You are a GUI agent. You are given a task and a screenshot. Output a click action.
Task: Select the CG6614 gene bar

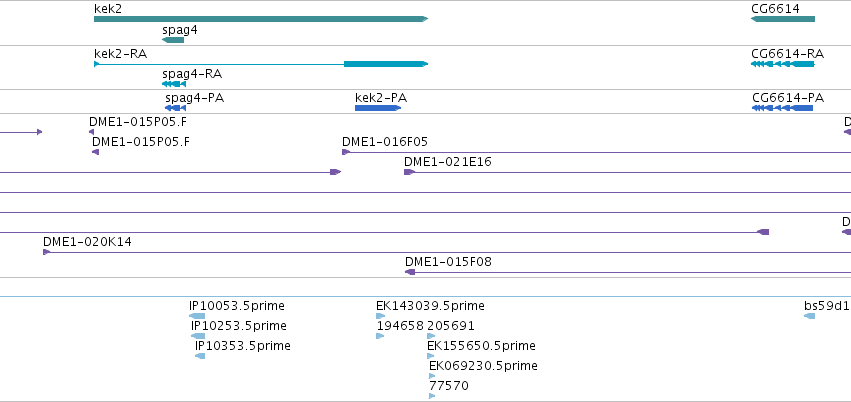coord(783,19)
